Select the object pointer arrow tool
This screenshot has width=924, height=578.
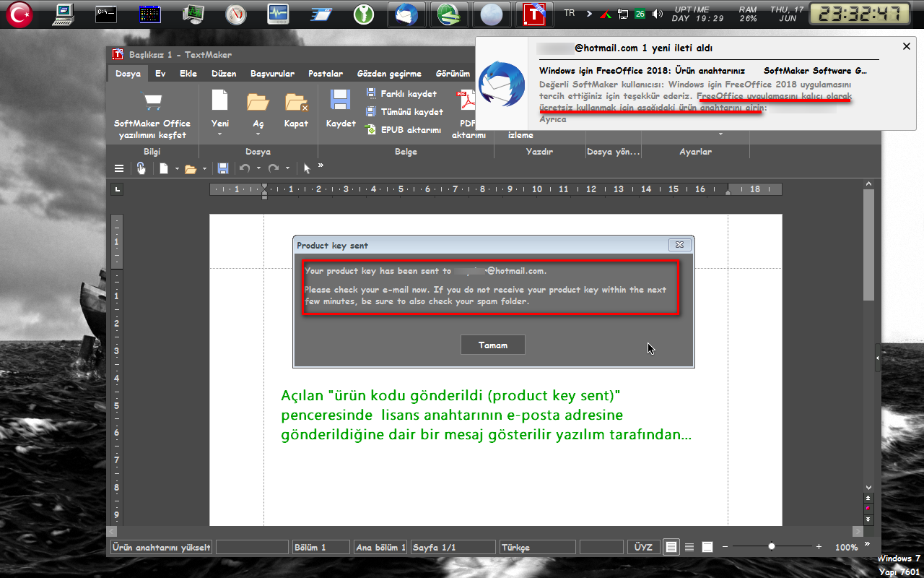[307, 168]
